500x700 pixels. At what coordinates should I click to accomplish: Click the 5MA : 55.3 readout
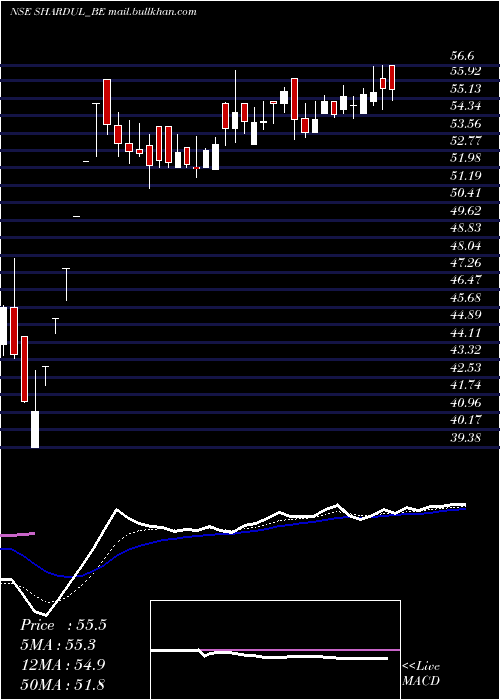[58, 645]
